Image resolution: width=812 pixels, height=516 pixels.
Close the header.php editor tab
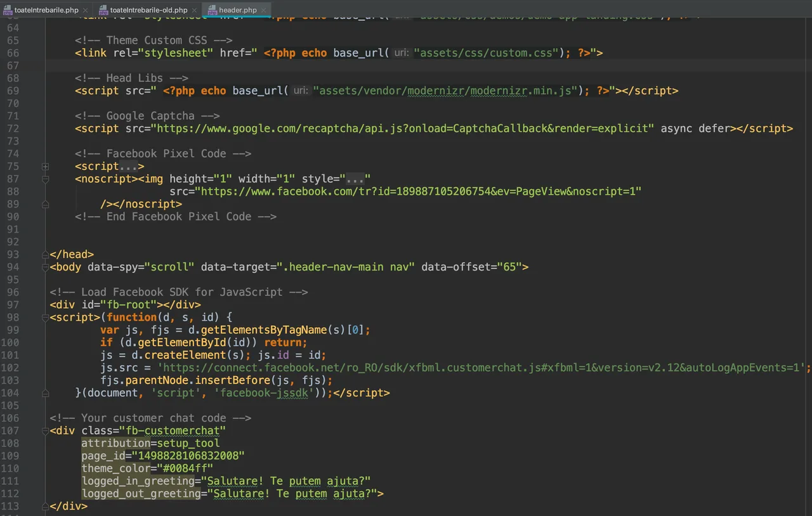pos(264,10)
